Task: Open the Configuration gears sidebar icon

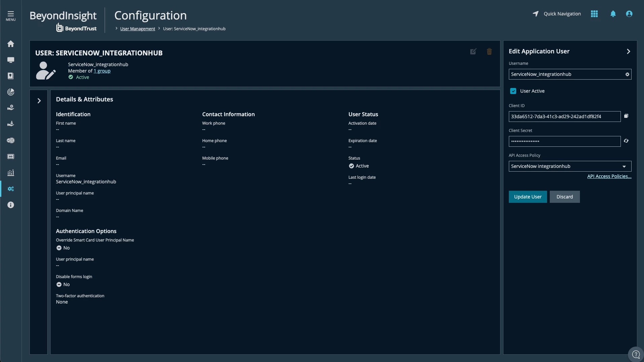Action: pyautogui.click(x=11, y=189)
